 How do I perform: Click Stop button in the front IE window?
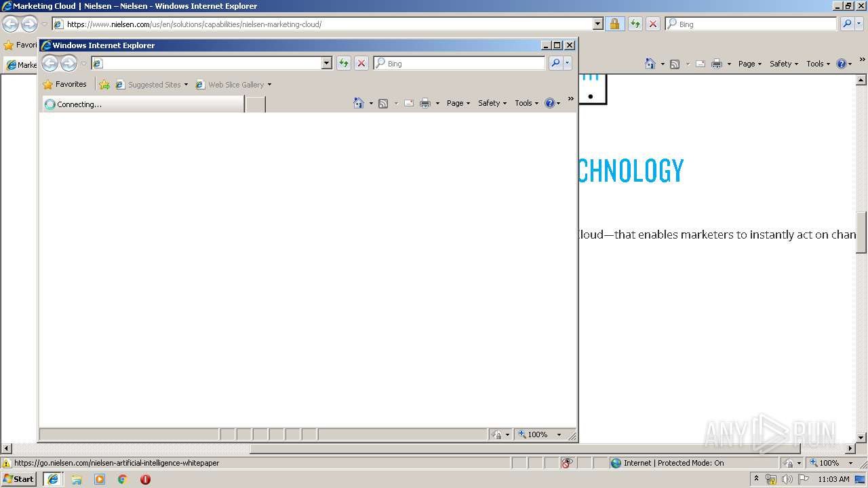coord(361,63)
